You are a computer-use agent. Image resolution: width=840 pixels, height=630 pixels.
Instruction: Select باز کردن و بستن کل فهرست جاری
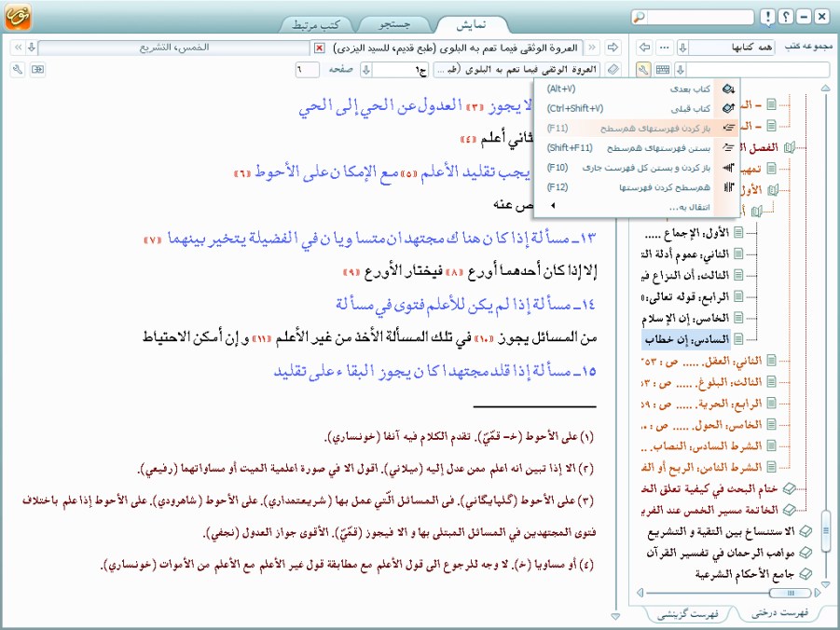(x=638, y=168)
